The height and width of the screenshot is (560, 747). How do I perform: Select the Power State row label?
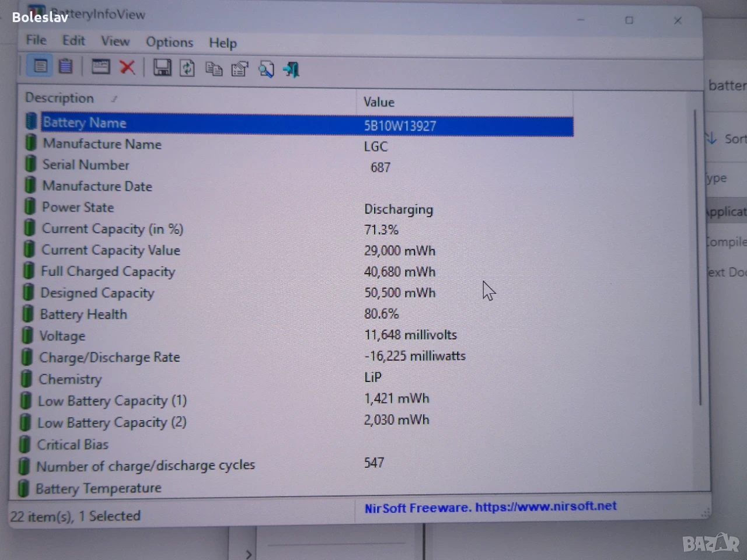pyautogui.click(x=78, y=207)
